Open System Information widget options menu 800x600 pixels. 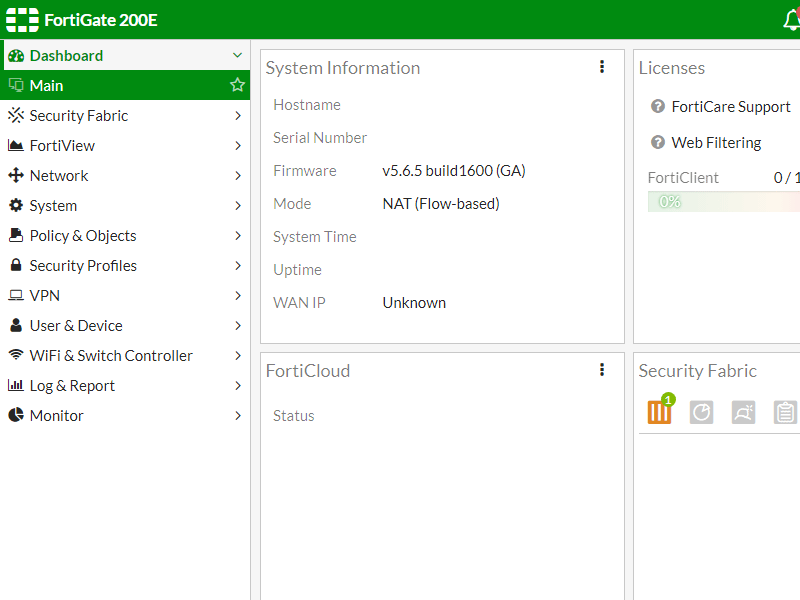tap(602, 67)
